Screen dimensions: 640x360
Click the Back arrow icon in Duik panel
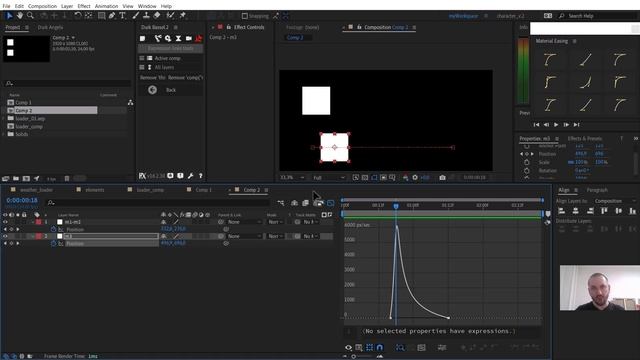152,90
